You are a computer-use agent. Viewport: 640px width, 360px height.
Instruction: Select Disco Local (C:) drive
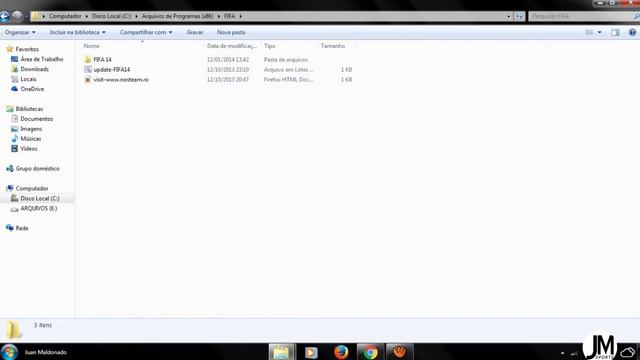(40, 198)
